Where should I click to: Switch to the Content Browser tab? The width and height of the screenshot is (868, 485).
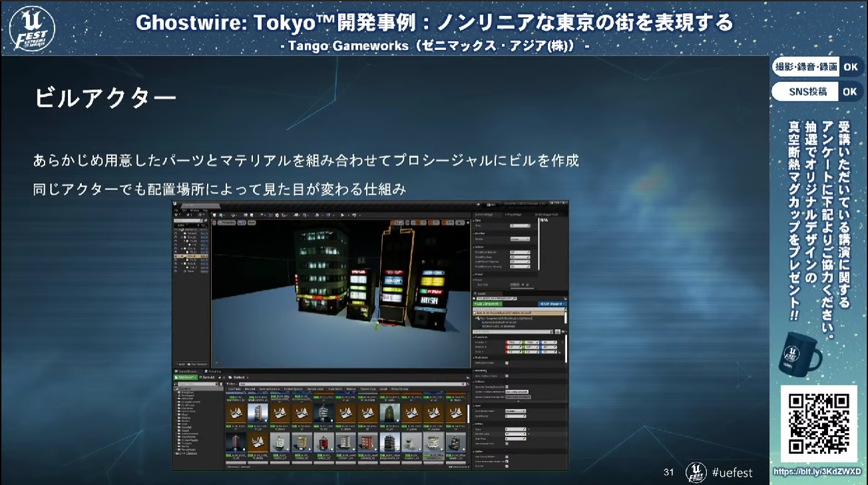click(x=186, y=371)
